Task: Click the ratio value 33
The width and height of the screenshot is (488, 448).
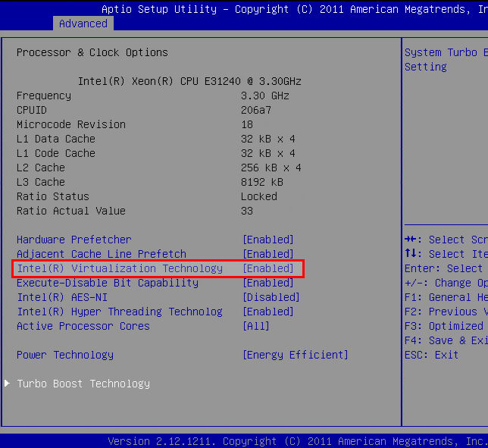Action: (247, 211)
